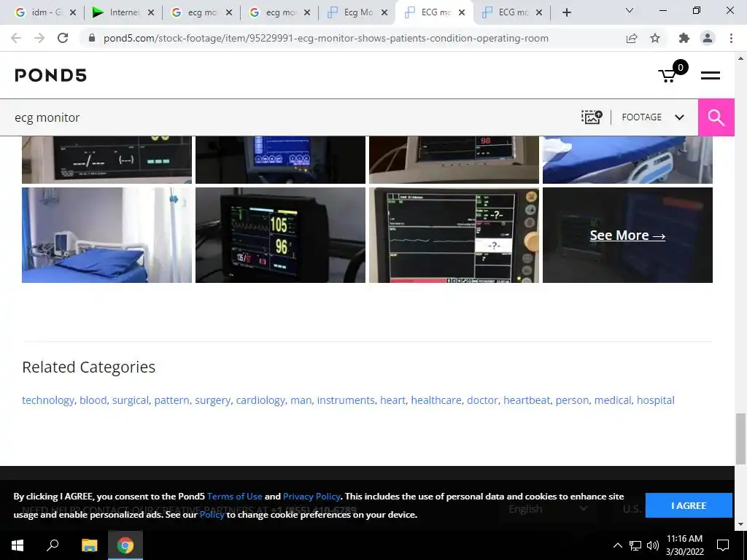Open the visual search image upload icon
The width and height of the screenshot is (747, 560).
(592, 117)
